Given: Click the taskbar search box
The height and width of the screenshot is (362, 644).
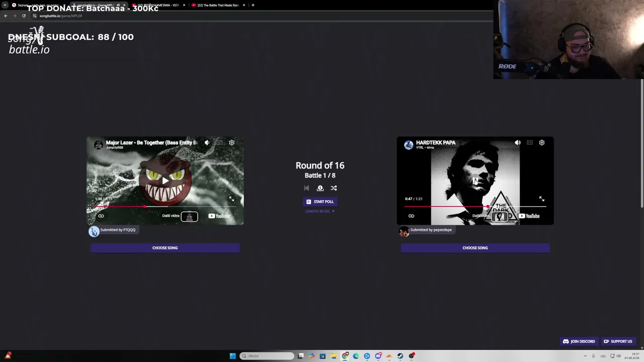Looking at the screenshot, I should tap(267, 356).
